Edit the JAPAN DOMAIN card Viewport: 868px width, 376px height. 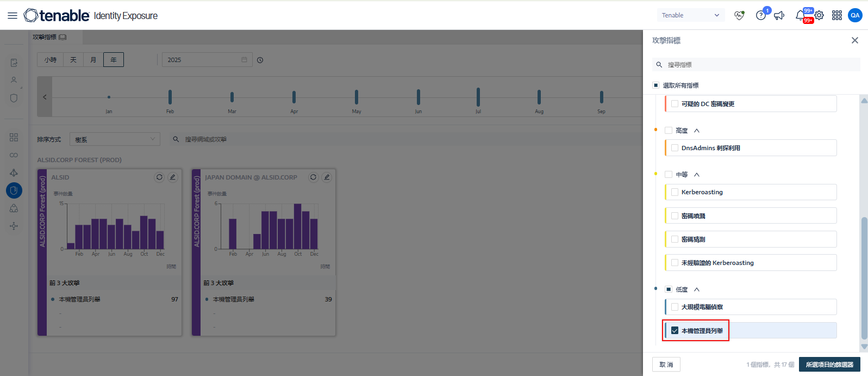(327, 177)
